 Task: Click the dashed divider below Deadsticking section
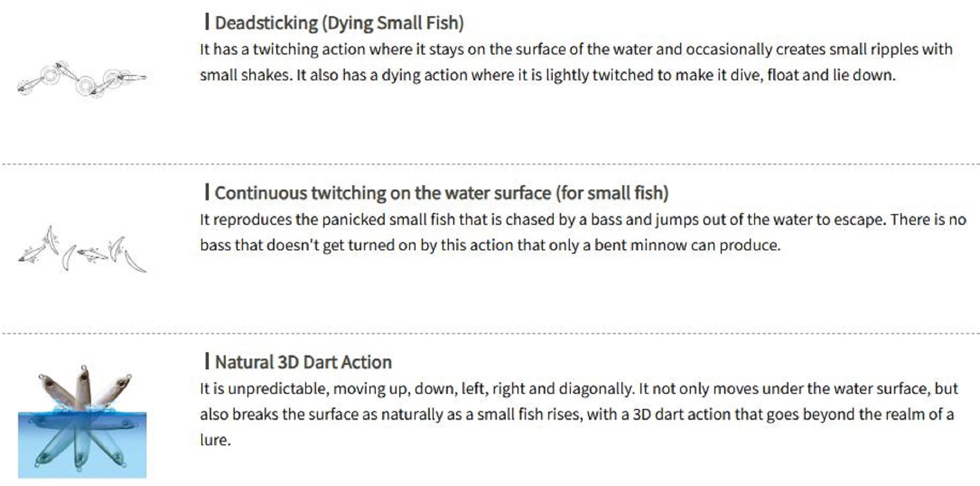click(490, 164)
